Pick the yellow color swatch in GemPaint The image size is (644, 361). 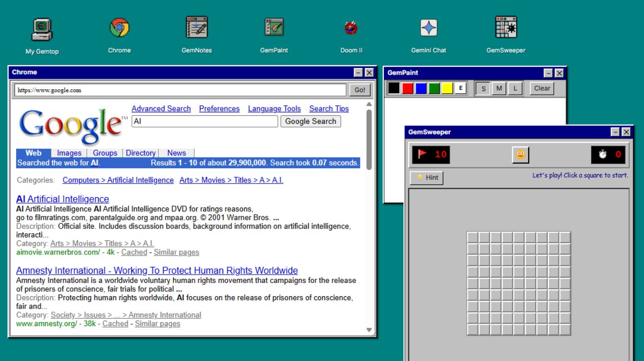[447, 88]
